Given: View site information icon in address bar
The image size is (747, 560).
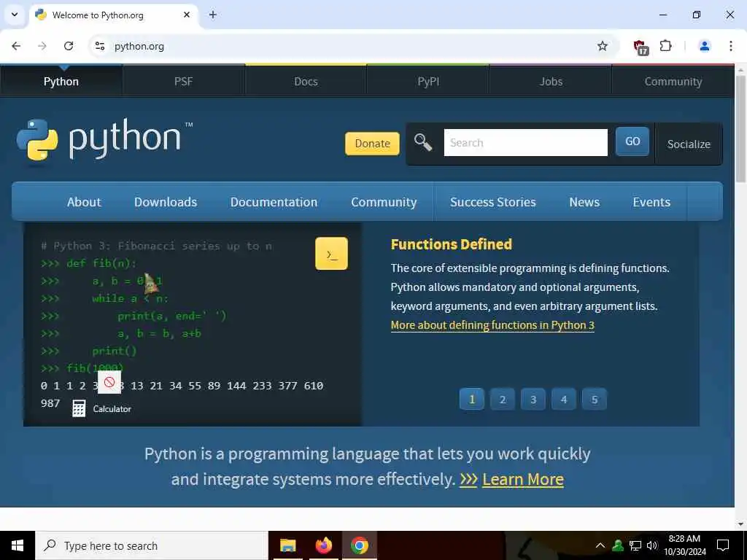Looking at the screenshot, I should 99,46.
